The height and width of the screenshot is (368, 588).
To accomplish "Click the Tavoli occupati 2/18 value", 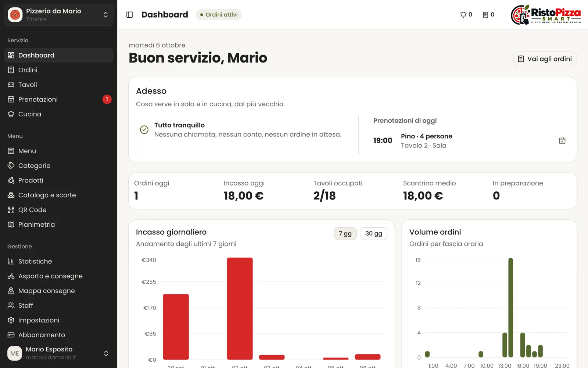I will coord(325,196).
